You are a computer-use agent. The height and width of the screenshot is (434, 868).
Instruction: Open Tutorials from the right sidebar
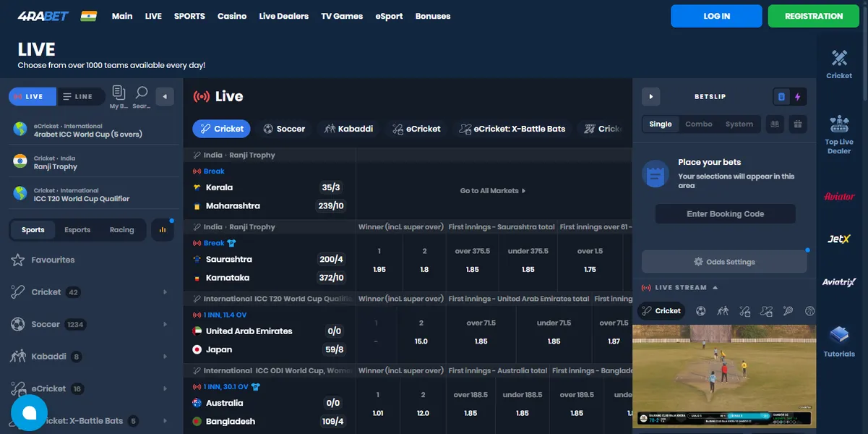(838, 335)
